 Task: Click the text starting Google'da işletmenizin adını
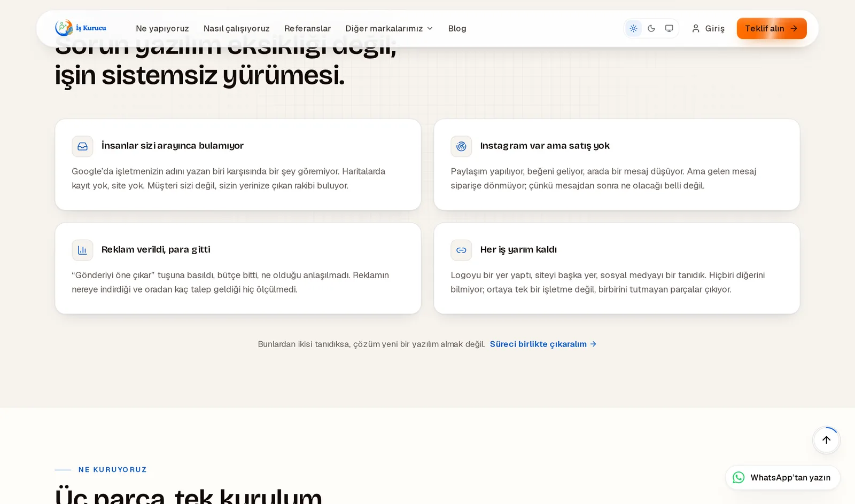[x=229, y=178]
